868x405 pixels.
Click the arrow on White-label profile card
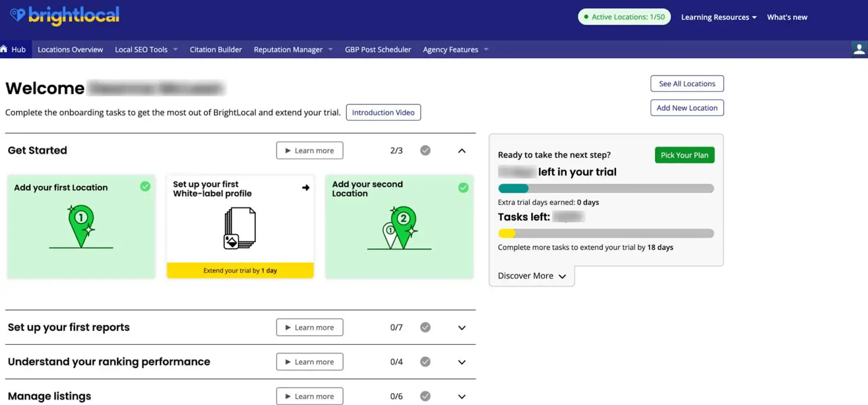(x=306, y=188)
